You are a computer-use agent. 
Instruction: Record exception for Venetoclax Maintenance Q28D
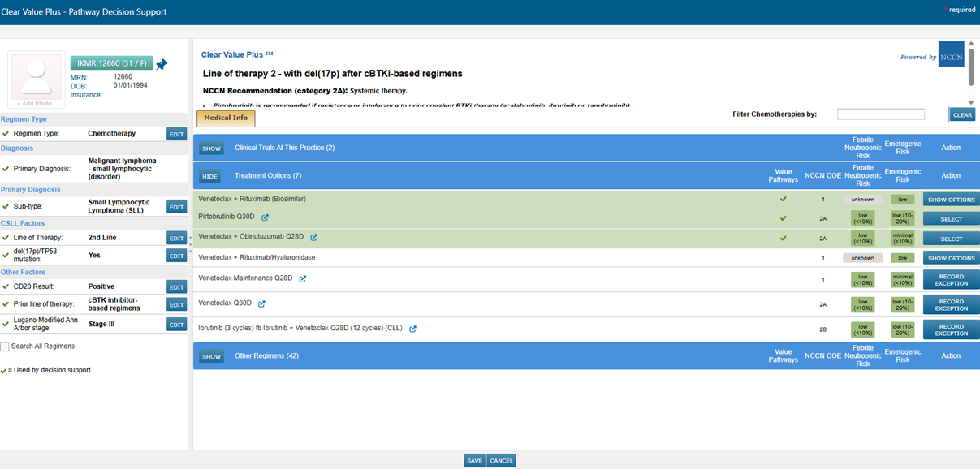pyautogui.click(x=951, y=280)
